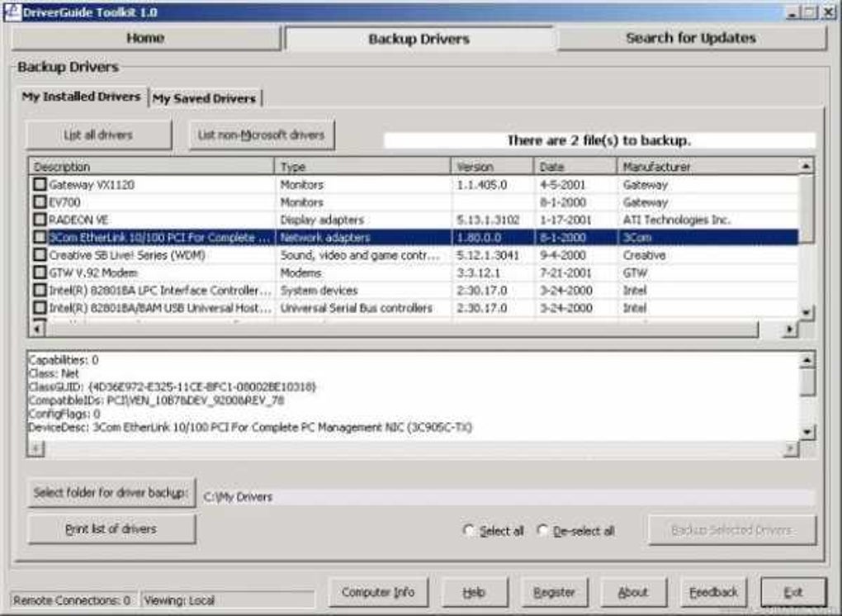Screen dimensions: 842x616
Task: Sort by the Date column header
Action: pos(575,167)
